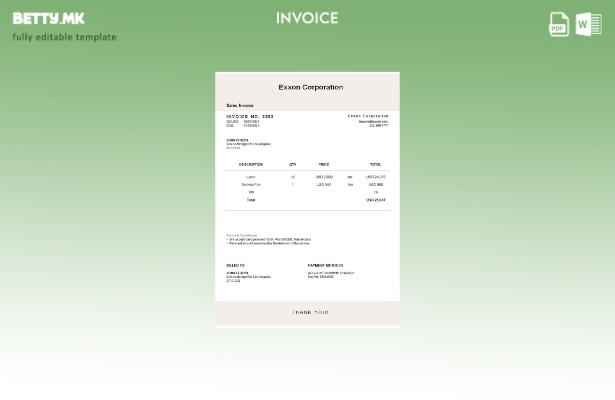The image size is (615, 400).
Task: Click the BETTY.MK logo
Action: click(48, 18)
